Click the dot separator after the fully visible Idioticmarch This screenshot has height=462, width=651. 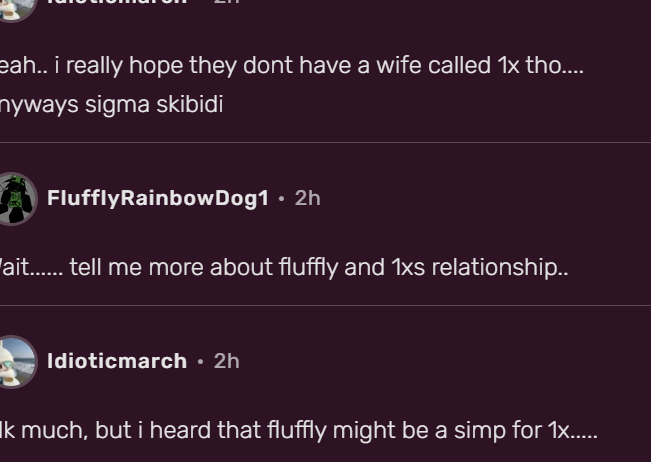(x=200, y=362)
